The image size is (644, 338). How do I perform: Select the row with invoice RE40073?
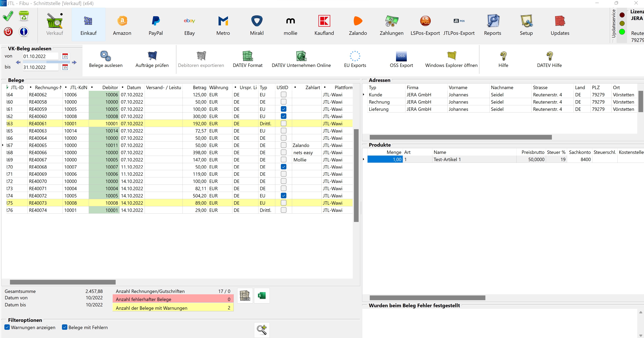(x=179, y=203)
